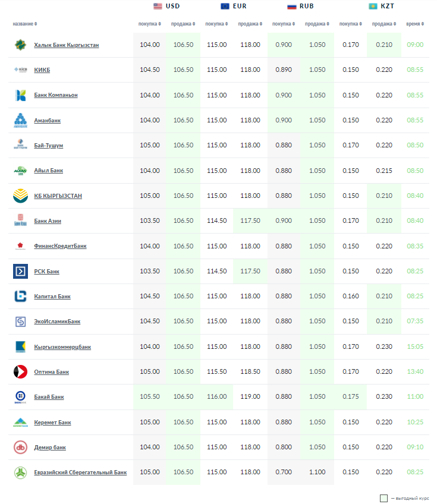
Task: Click the Optima Bank logo icon
Action: (20, 372)
